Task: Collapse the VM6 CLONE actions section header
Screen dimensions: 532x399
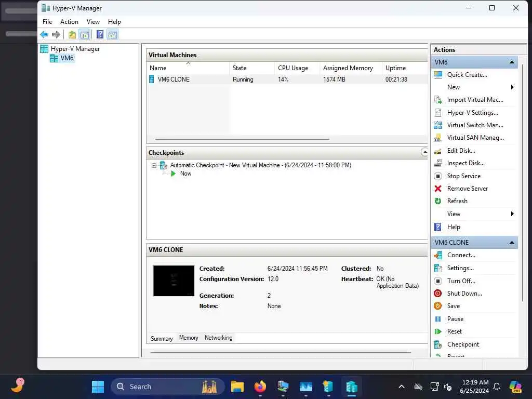Action: [x=512, y=243]
